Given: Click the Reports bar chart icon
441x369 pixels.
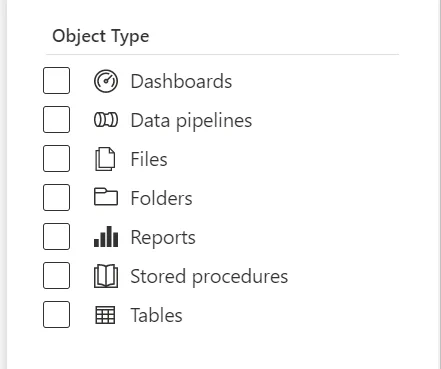Looking at the screenshot, I should click(x=106, y=236).
